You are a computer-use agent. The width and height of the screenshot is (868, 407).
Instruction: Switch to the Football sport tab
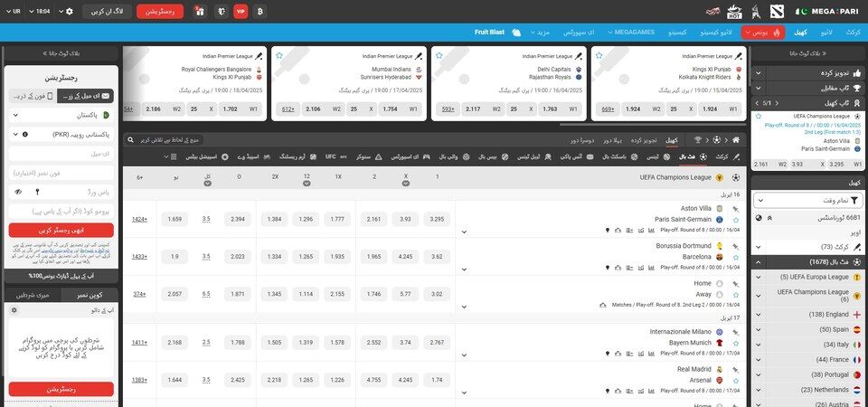[693, 156]
